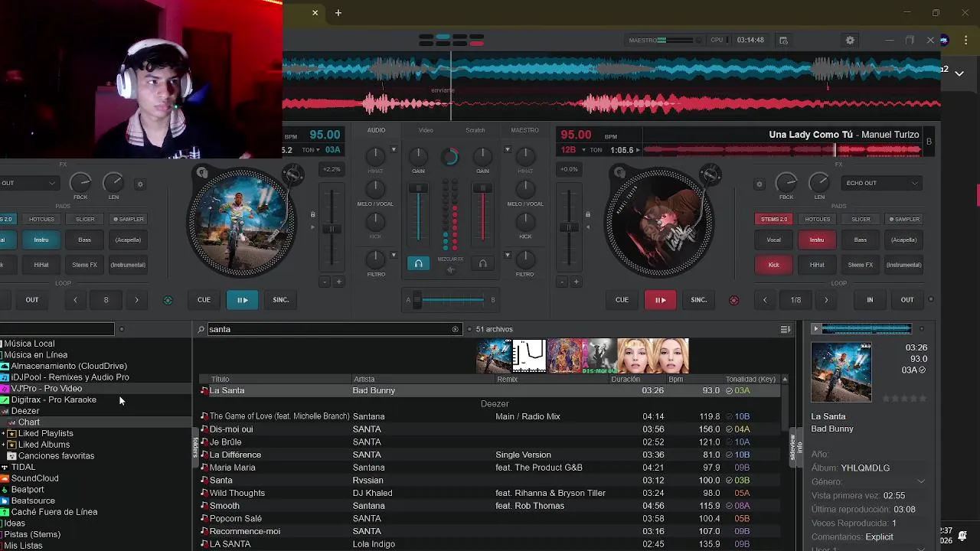Click left deck SINC. button
This screenshot has height=551, width=980.
(x=281, y=300)
